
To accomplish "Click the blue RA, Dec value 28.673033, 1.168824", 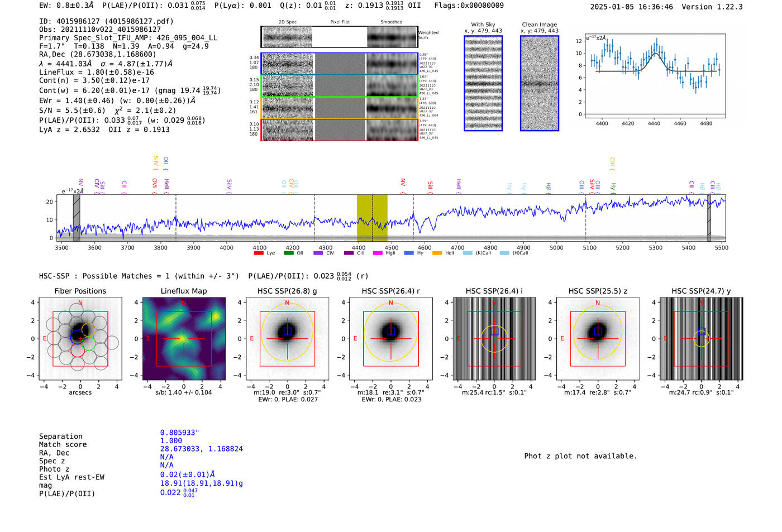I will coord(201,449).
